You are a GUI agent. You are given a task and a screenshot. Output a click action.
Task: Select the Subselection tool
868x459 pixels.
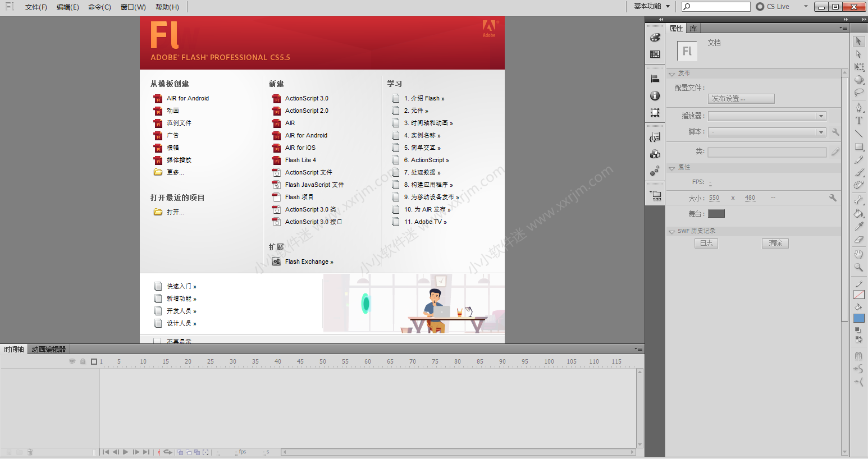tap(858, 54)
